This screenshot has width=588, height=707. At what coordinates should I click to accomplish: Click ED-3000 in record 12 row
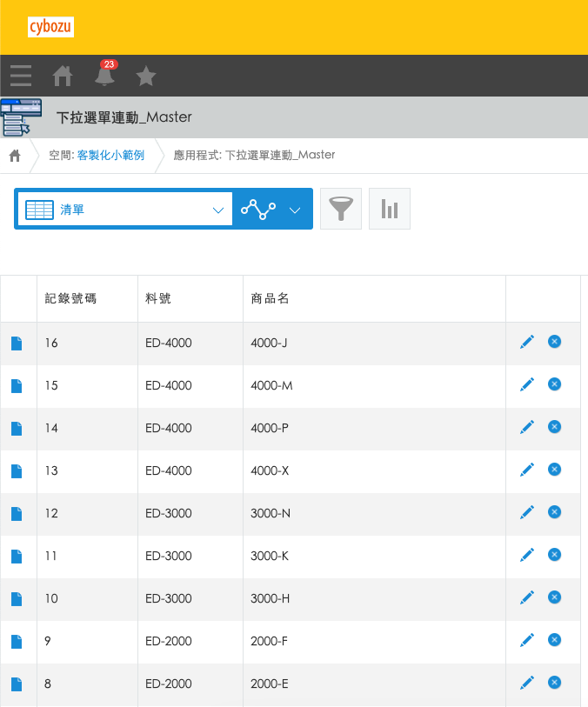pos(169,514)
